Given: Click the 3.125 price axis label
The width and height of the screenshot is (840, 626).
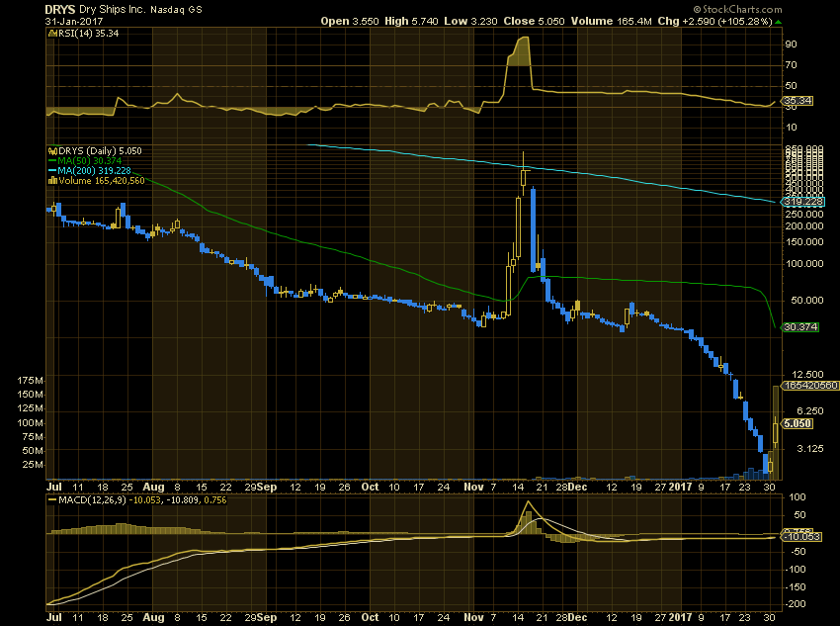Looking at the screenshot, I should click(x=810, y=449).
